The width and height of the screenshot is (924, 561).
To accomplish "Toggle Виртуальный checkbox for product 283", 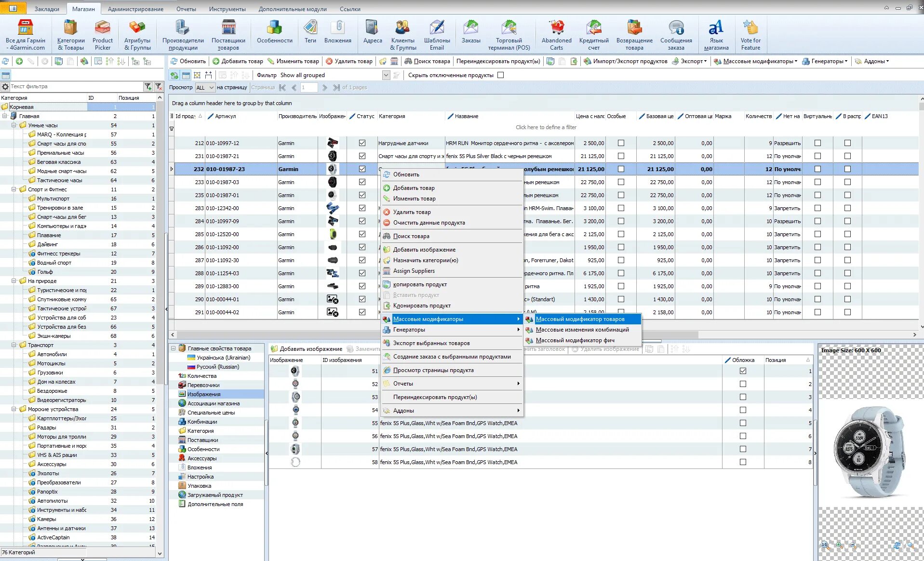I will pos(817,208).
